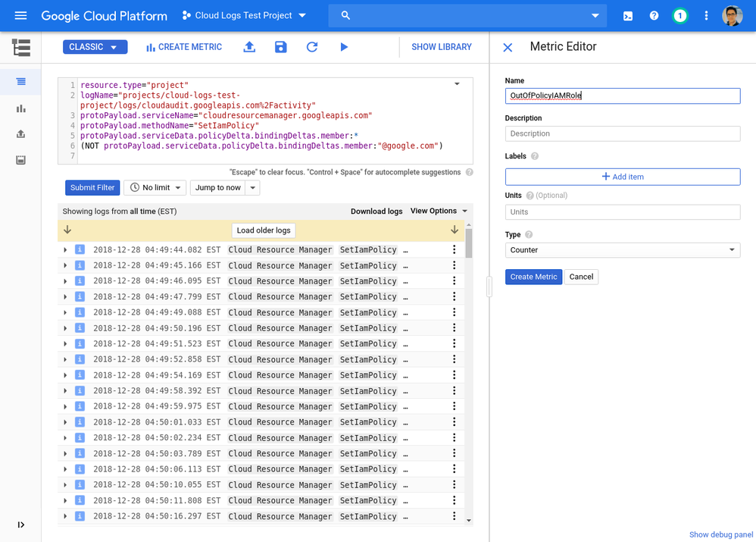Viewport: 756px width, 542px height.
Task: Open Exports sidebar icon
Action: point(20,134)
